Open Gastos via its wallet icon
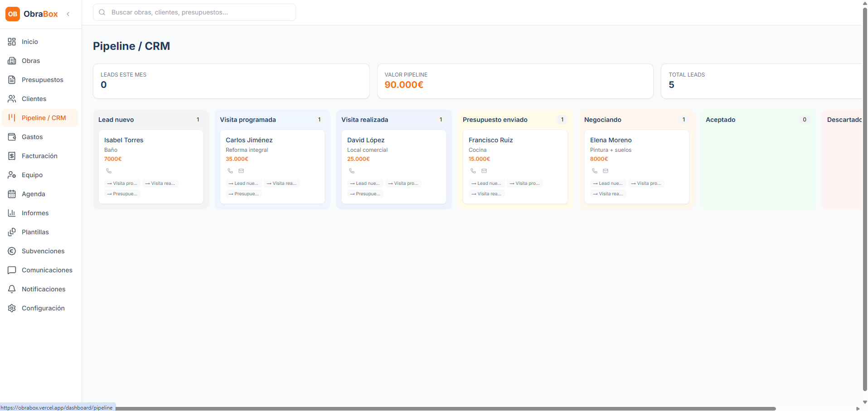The width and height of the screenshot is (868, 411). [x=12, y=137]
